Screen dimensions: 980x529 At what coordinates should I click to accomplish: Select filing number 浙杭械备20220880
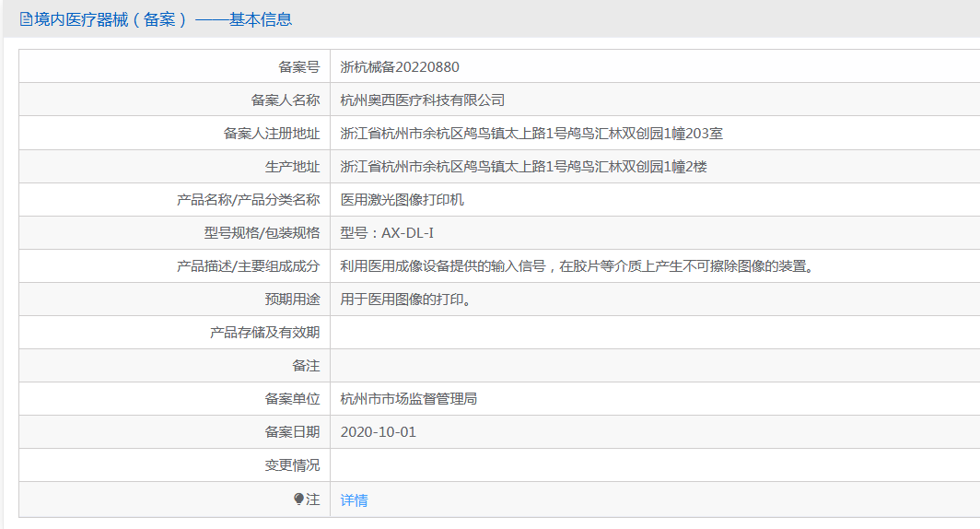(x=400, y=67)
